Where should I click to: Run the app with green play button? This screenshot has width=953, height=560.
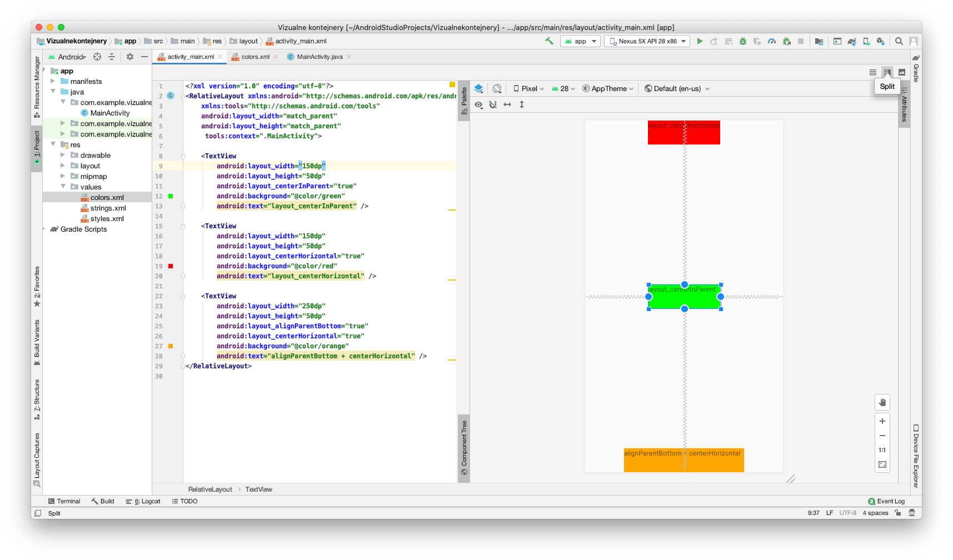click(x=700, y=41)
